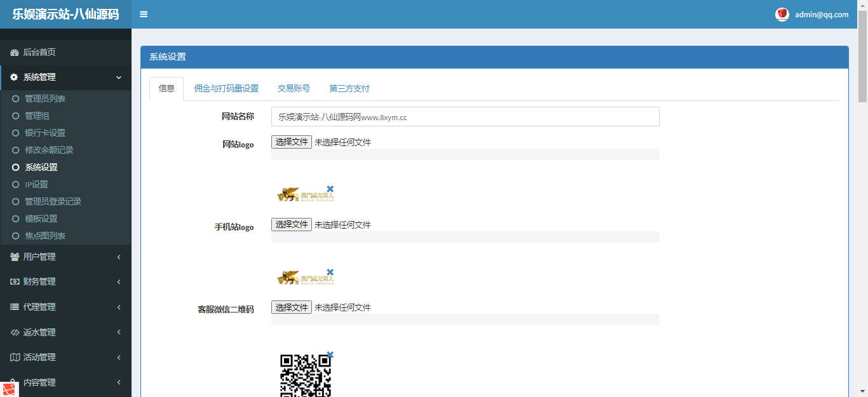
Task: Click the list icon beside 代理管理
Action: point(15,307)
